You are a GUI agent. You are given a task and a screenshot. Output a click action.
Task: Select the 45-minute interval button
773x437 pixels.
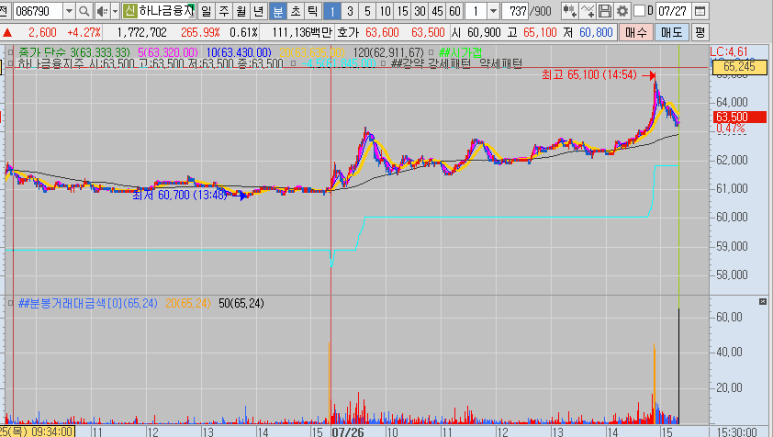pyautogui.click(x=437, y=11)
